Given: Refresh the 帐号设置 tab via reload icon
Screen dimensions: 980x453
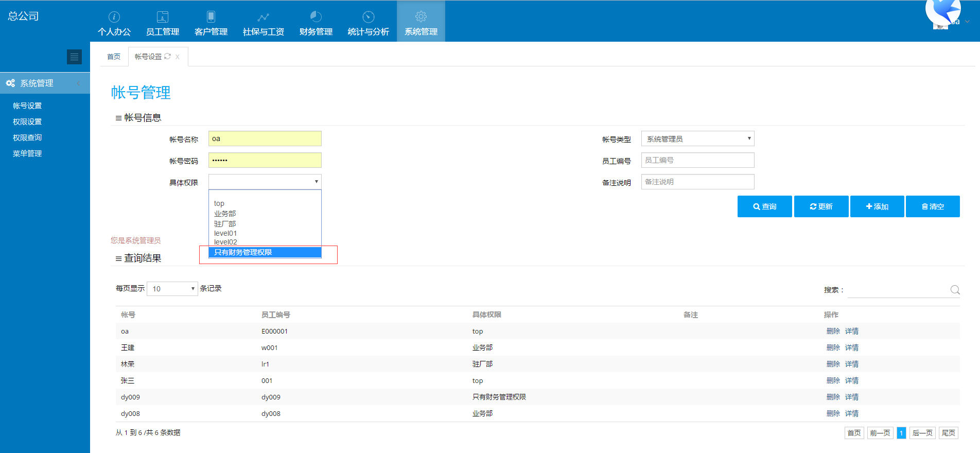Looking at the screenshot, I should [167, 57].
